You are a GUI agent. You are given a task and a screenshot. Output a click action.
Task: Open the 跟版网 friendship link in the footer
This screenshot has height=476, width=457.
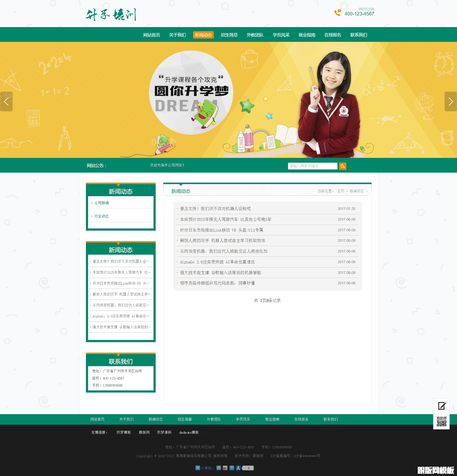(144, 432)
